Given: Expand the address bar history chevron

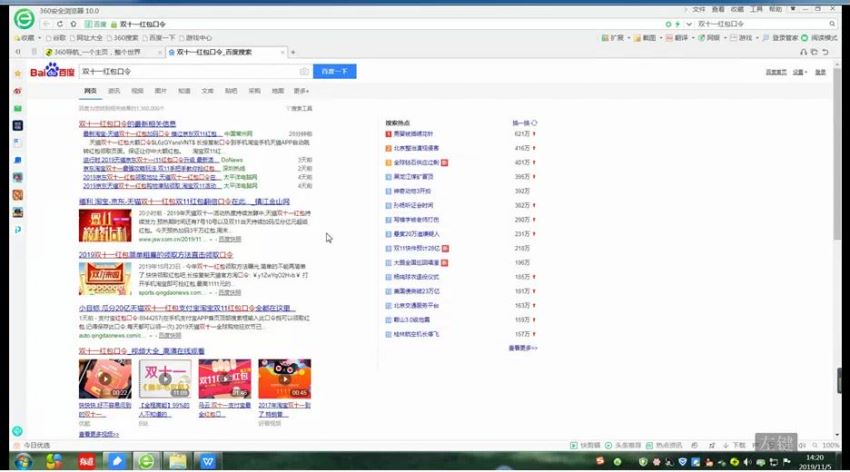Looking at the screenshot, I should (689, 24).
